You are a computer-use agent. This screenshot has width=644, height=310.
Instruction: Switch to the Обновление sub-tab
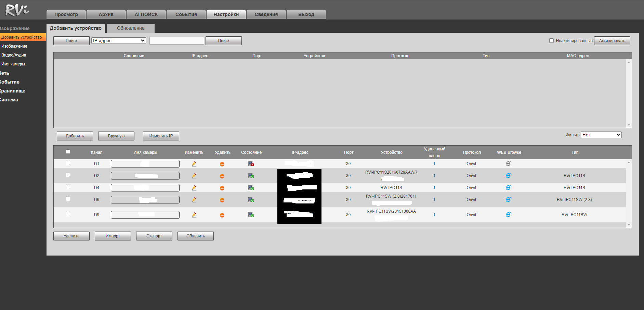(x=131, y=28)
